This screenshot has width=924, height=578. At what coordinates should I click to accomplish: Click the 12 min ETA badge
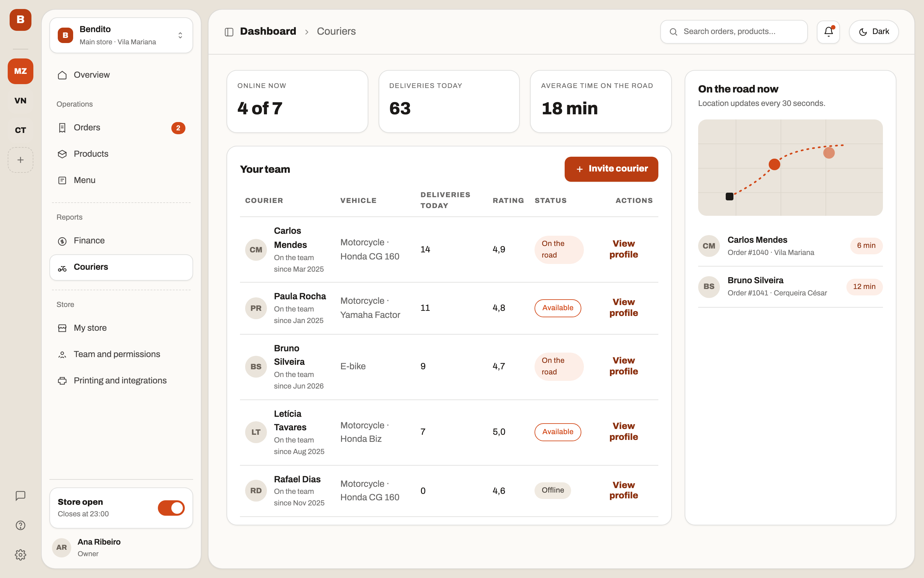864,287
